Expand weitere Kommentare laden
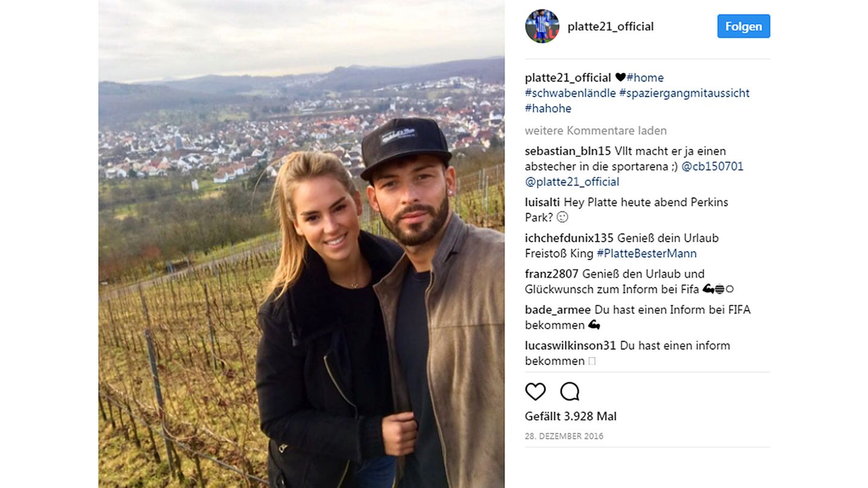Image resolution: width=868 pixels, height=488 pixels. pyautogui.click(x=596, y=131)
